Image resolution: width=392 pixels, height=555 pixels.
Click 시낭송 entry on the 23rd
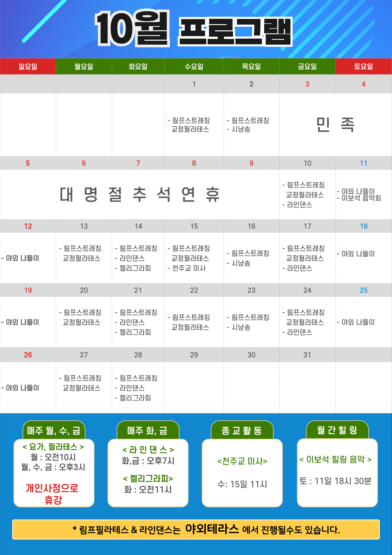[241, 327]
